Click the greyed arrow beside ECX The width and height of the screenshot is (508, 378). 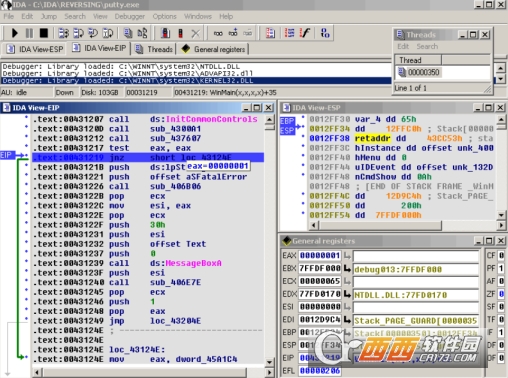[x=347, y=281]
